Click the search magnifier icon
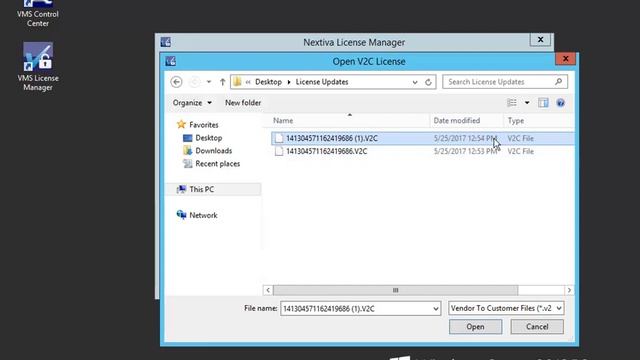Screen dimensions: 640x360 (x=558, y=82)
